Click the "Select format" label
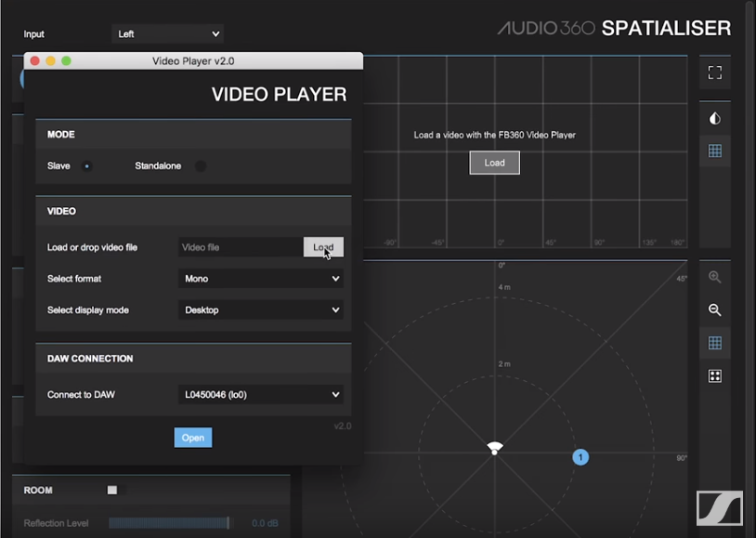756x538 pixels. pos(74,279)
